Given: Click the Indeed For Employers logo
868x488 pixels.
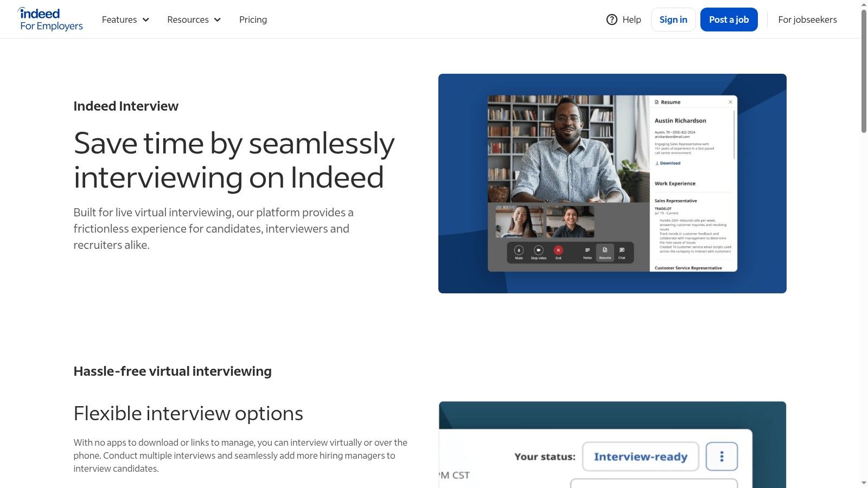Looking at the screenshot, I should [x=50, y=20].
